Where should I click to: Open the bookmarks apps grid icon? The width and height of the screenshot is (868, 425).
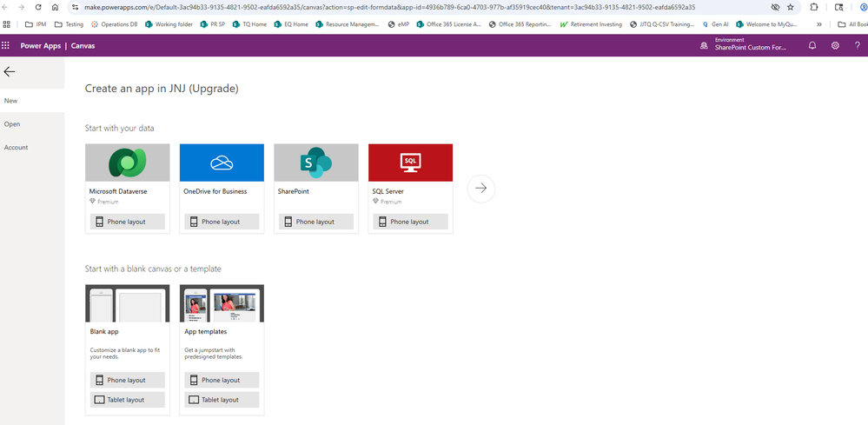point(7,24)
